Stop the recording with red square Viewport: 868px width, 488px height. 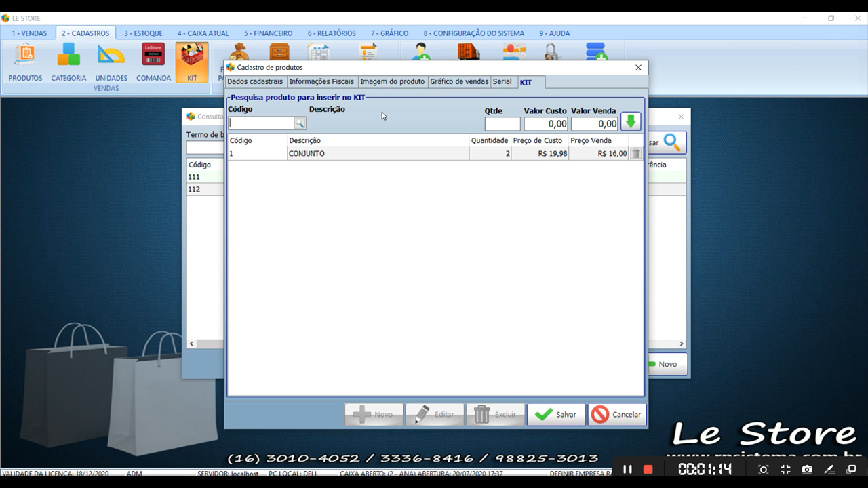pos(648,469)
